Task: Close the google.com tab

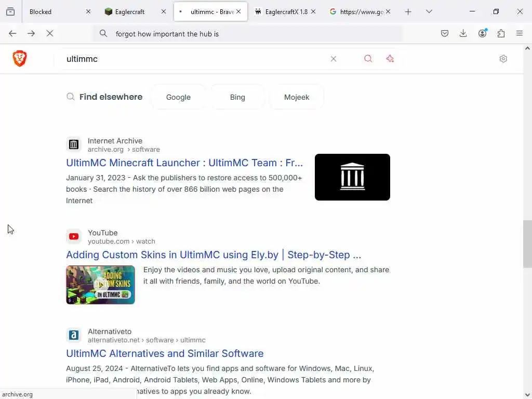Action: coord(388,11)
